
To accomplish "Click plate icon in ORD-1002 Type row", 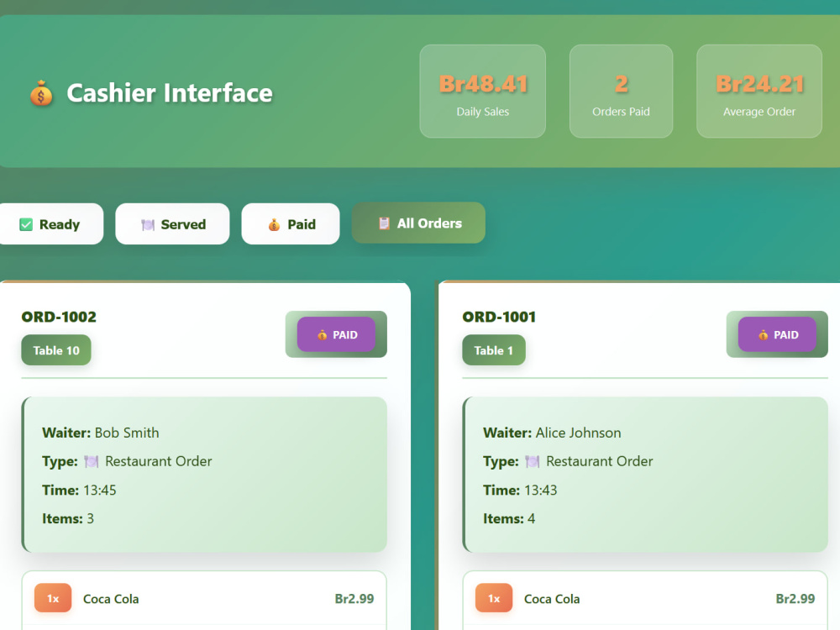I will (x=92, y=461).
